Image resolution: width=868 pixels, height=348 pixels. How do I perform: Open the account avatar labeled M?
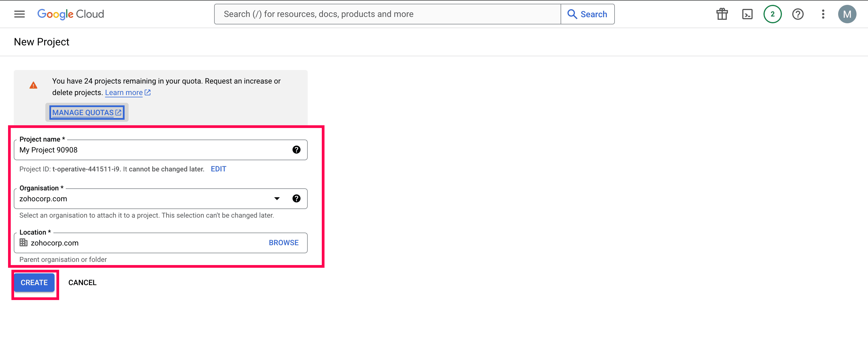(847, 14)
